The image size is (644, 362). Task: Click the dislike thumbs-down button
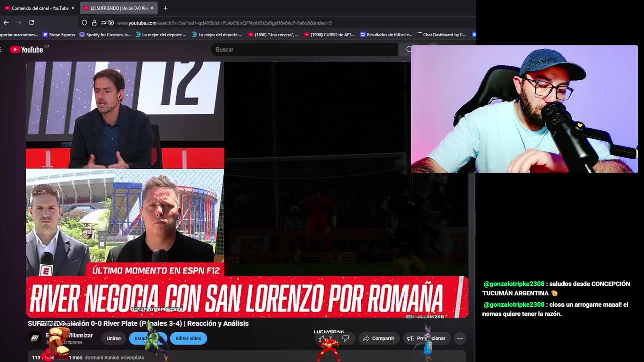click(x=345, y=338)
